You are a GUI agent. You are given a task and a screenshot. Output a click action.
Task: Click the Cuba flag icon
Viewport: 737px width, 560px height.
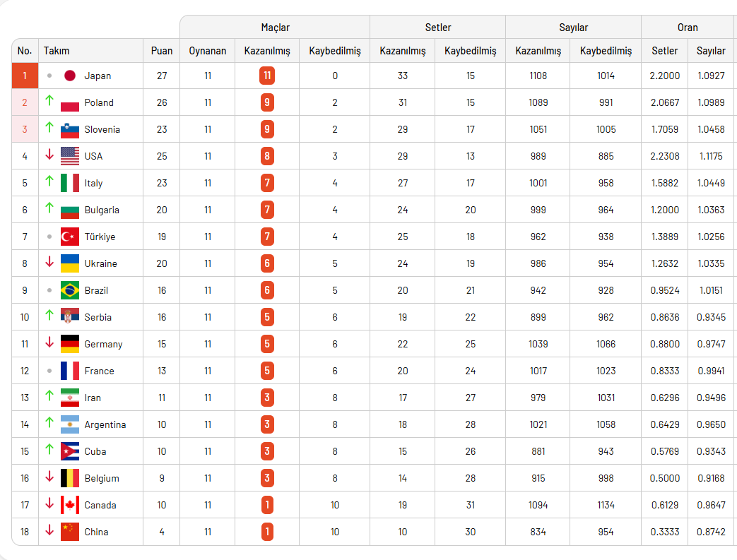70,451
